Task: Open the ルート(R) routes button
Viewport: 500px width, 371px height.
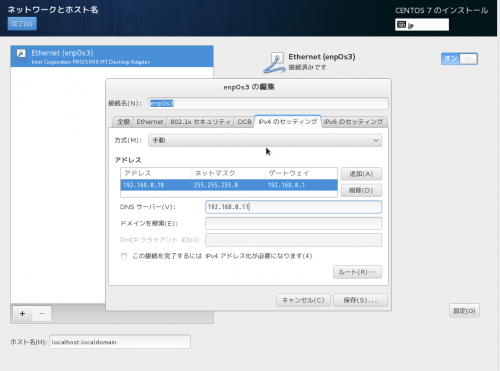Action: coord(357,272)
